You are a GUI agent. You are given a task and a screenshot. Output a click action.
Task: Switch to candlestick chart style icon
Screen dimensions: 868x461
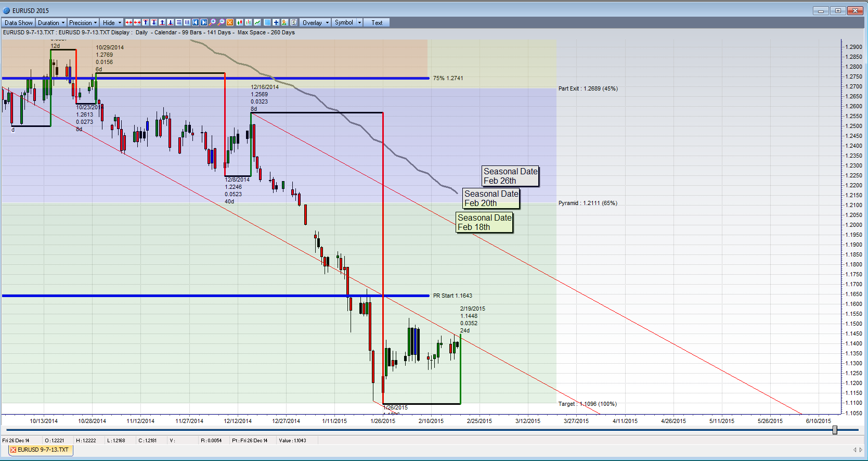[240, 22]
